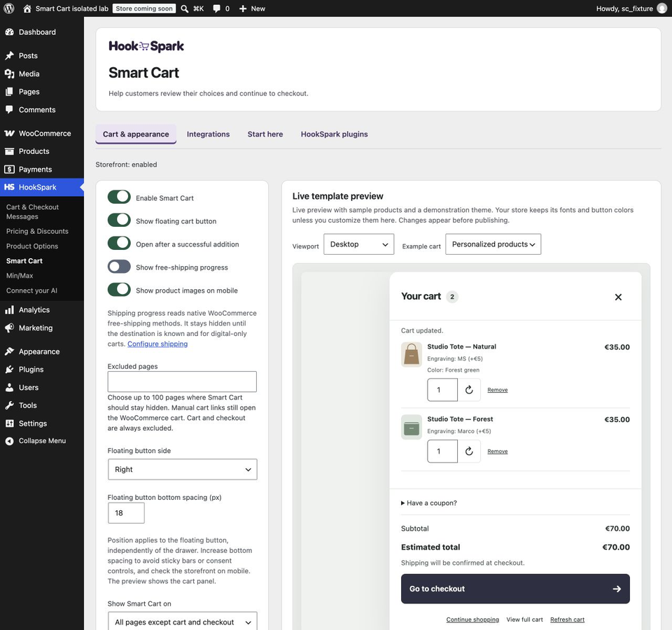Click the Tools wrench icon
Screen dimensions: 672x630
pos(9,405)
